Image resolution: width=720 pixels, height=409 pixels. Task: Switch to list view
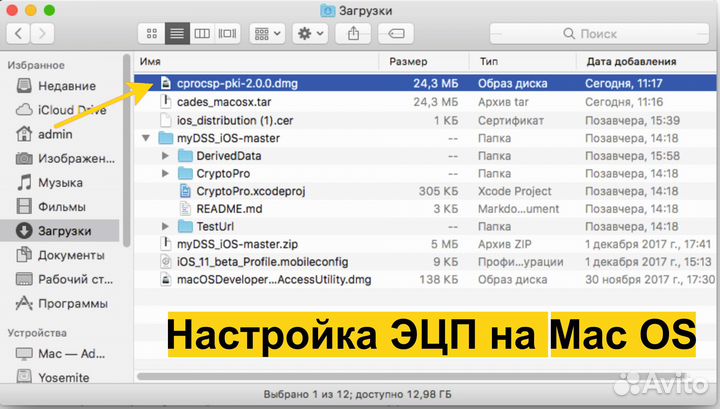[x=177, y=34]
